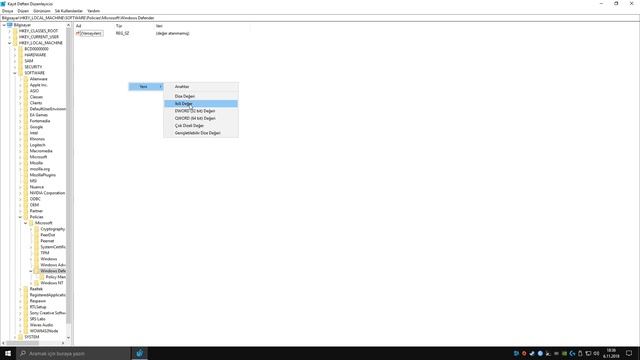Click the Realtek folder icon
The height and width of the screenshot is (360, 640).
(x=26, y=289)
